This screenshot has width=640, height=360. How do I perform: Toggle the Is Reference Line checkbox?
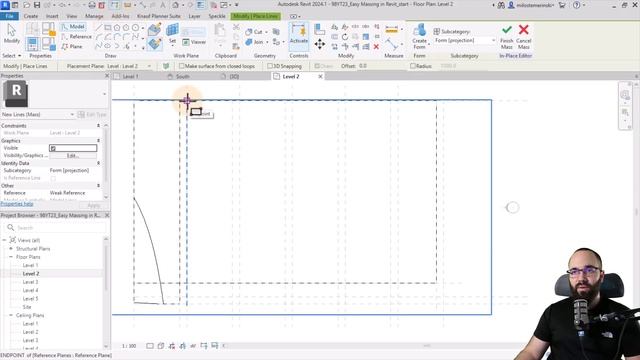(x=53, y=178)
